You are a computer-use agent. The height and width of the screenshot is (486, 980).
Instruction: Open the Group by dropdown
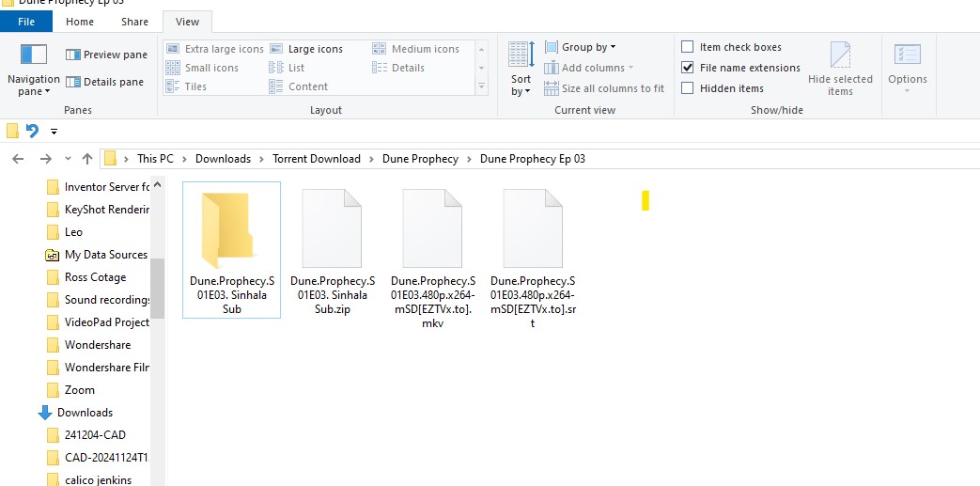click(580, 47)
